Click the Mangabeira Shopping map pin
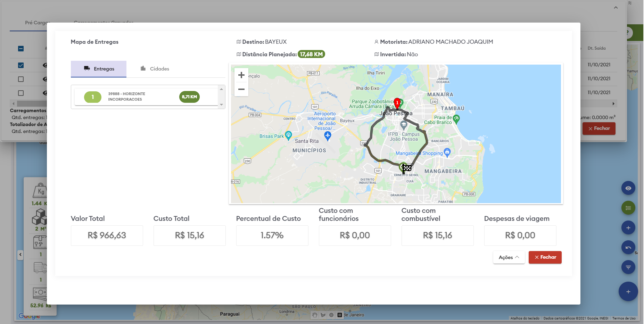This screenshot has width=644, height=324. click(447, 152)
